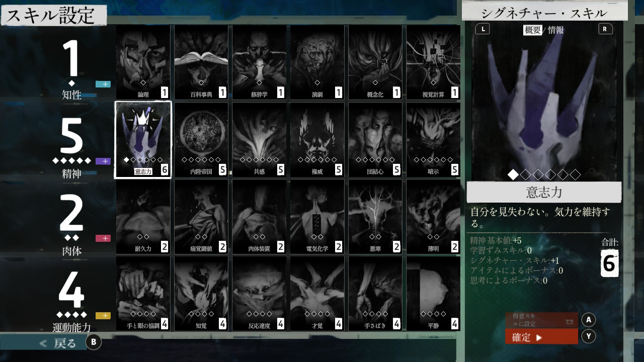This screenshot has height=362, width=644.
Task: Click the 思考によるボーナス:0 line
Action: (x=509, y=281)
